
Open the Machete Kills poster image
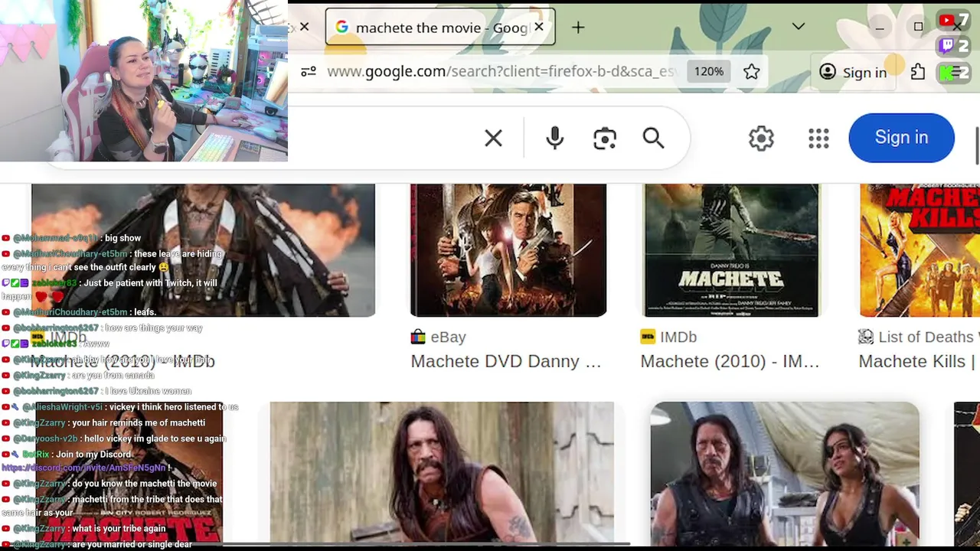tap(920, 250)
